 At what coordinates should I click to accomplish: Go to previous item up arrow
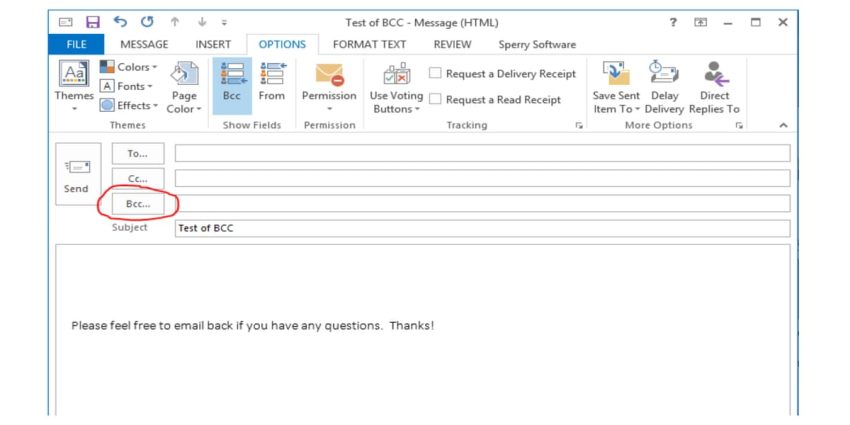click(x=175, y=22)
